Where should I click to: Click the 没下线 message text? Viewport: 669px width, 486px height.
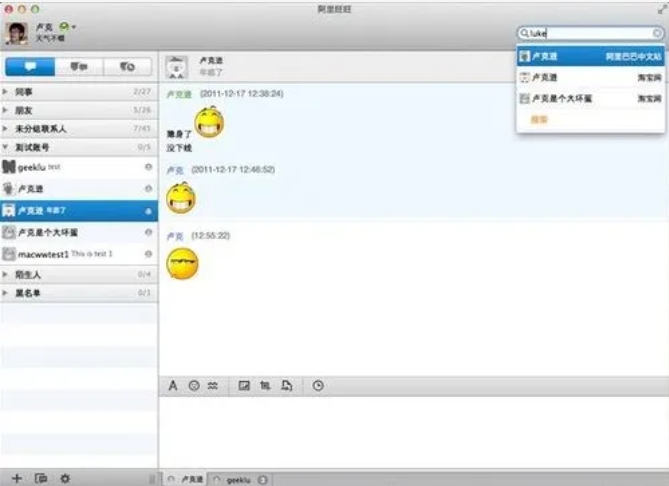[179, 148]
